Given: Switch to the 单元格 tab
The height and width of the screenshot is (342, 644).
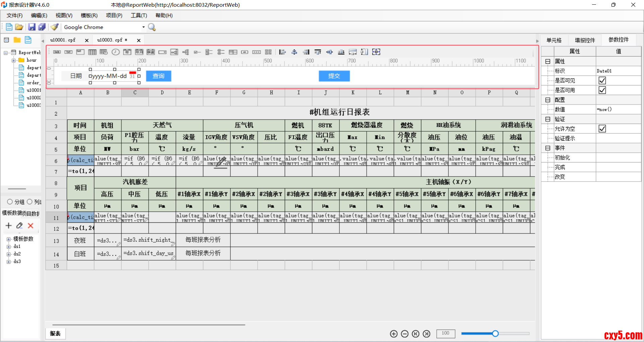Looking at the screenshot, I should [x=554, y=40].
